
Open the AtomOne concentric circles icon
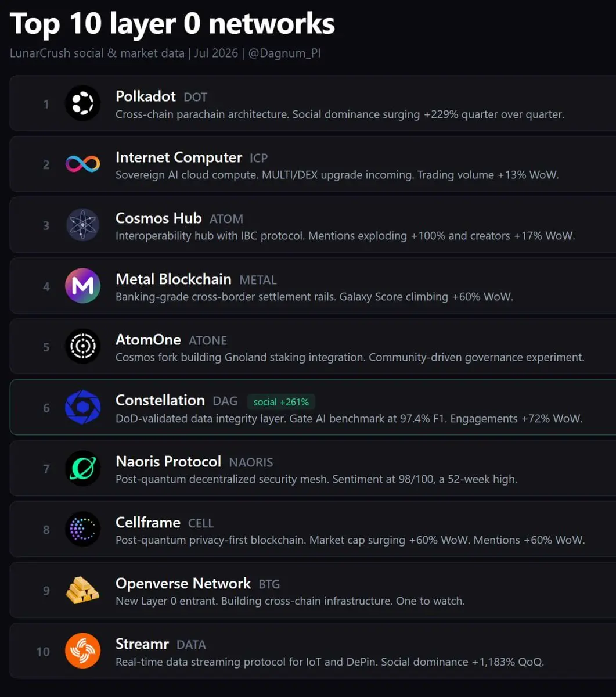[x=82, y=347]
